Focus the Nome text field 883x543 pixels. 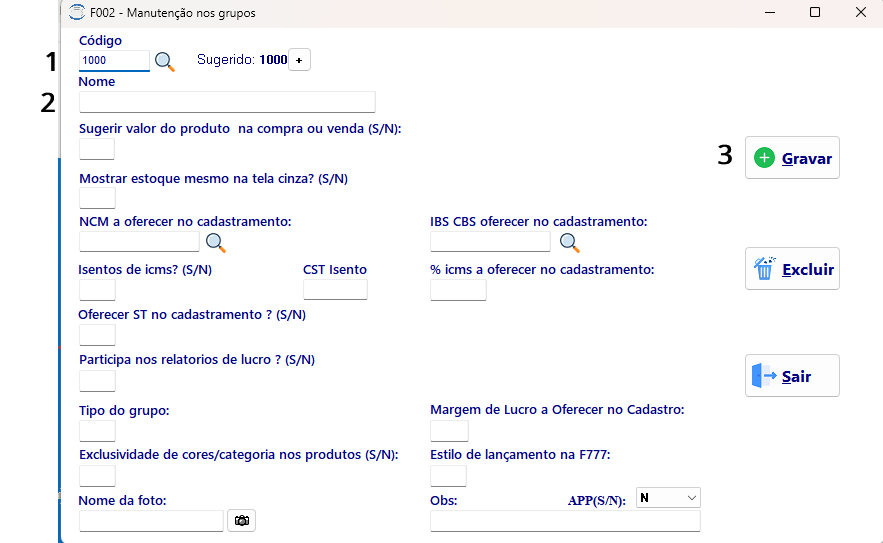(x=227, y=102)
